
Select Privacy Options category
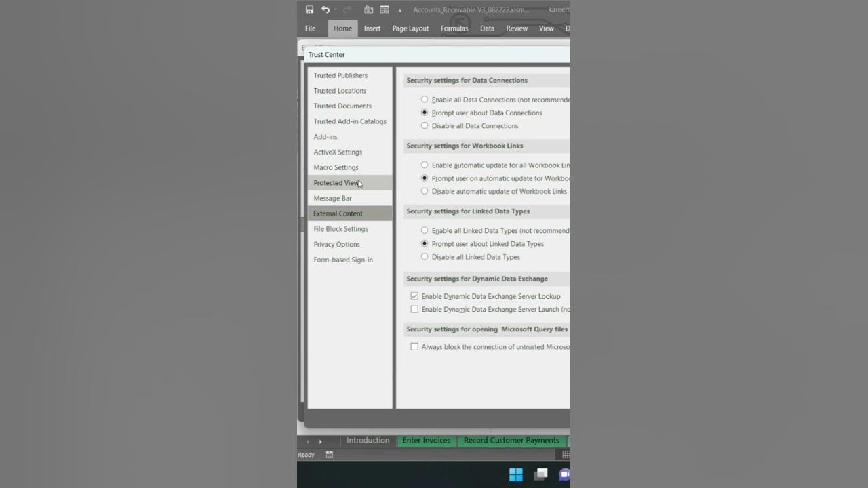(350, 245)
